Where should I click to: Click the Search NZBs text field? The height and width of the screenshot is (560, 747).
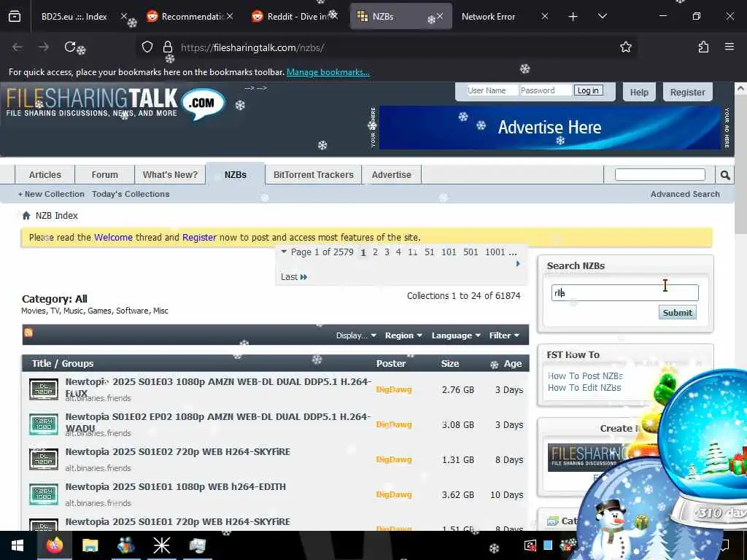pos(624,292)
